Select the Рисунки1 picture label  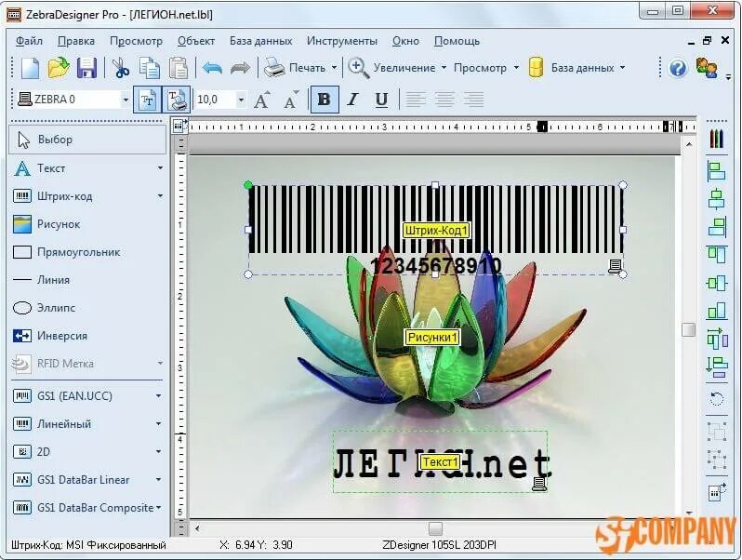432,337
